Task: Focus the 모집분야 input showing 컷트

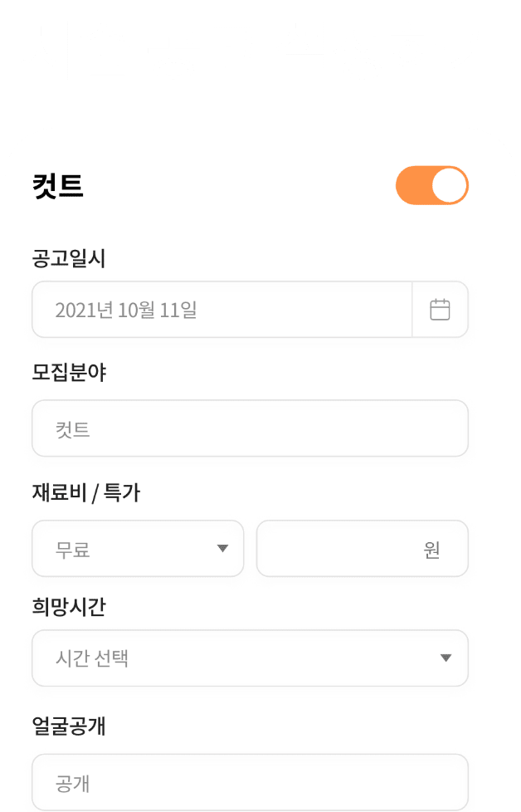Action: 250,428
